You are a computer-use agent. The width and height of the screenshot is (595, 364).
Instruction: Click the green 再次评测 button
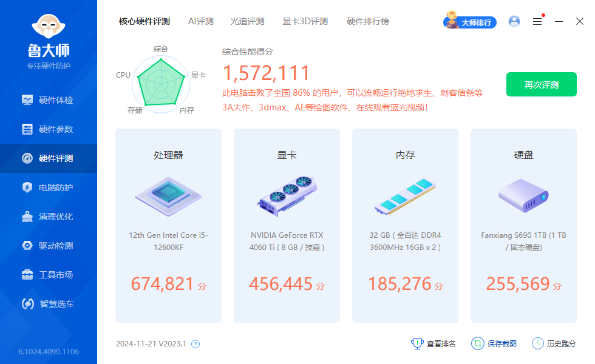point(541,84)
